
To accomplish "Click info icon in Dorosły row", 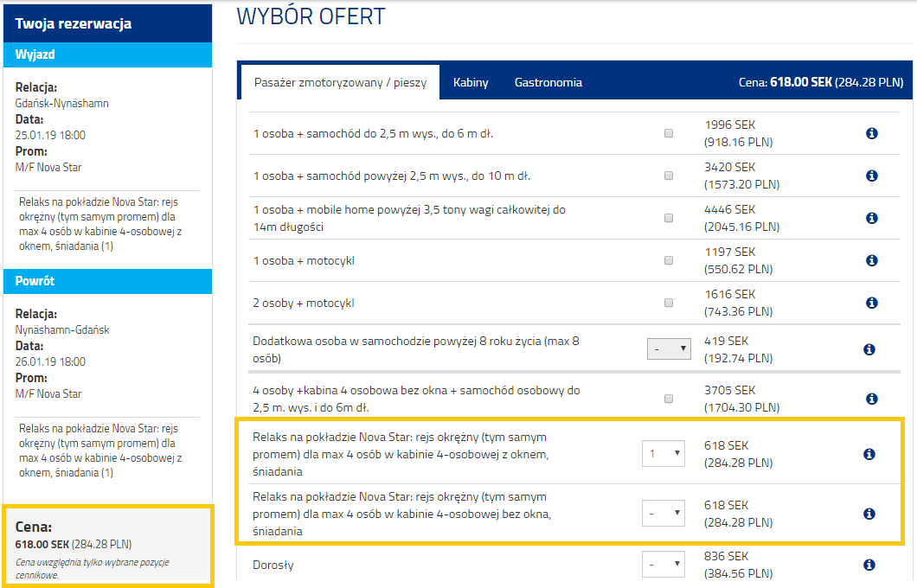I will tap(869, 565).
